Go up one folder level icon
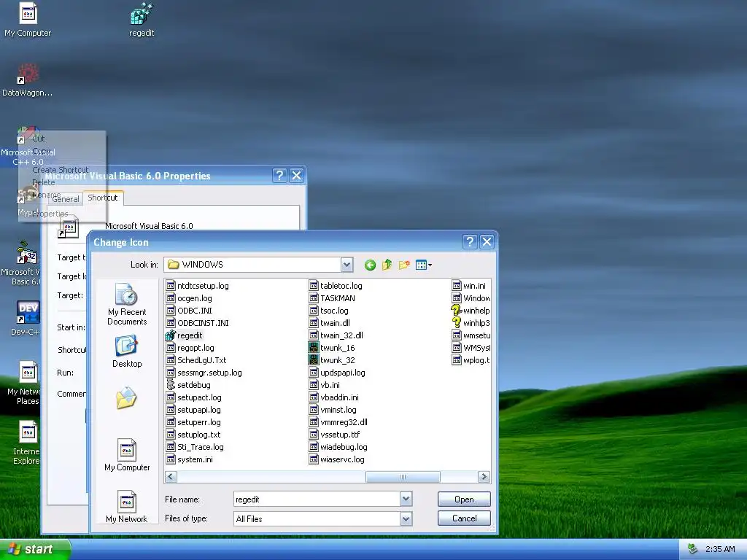The image size is (747, 560). tap(387, 265)
